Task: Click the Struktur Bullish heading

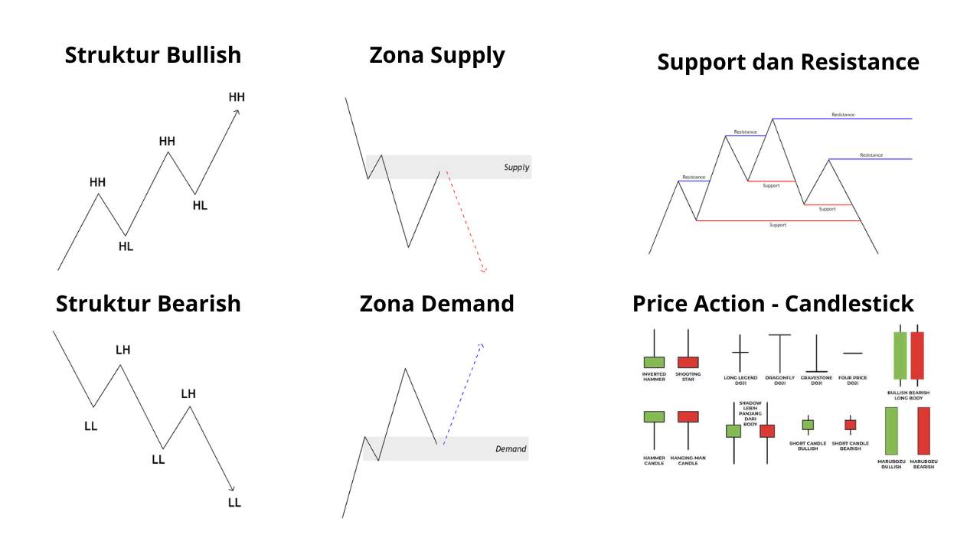Action: [153, 55]
